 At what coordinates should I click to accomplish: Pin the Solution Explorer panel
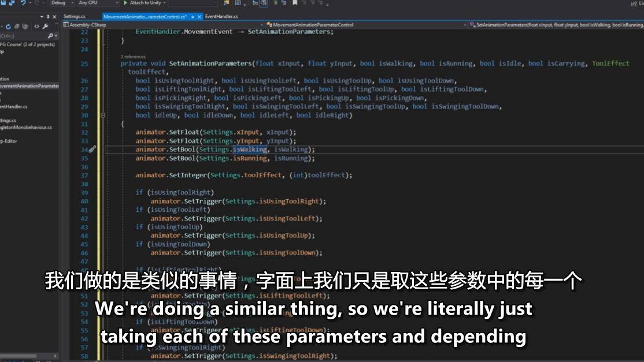point(48,17)
